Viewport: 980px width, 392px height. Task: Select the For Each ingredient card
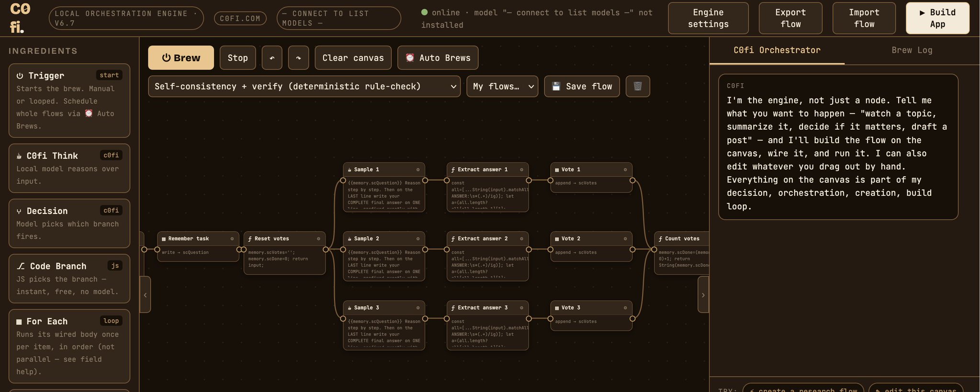point(69,346)
